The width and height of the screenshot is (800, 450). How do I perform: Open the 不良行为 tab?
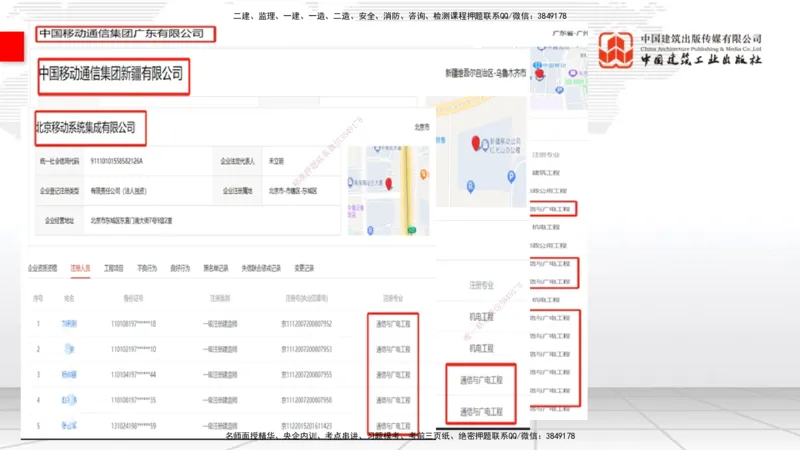click(x=147, y=268)
